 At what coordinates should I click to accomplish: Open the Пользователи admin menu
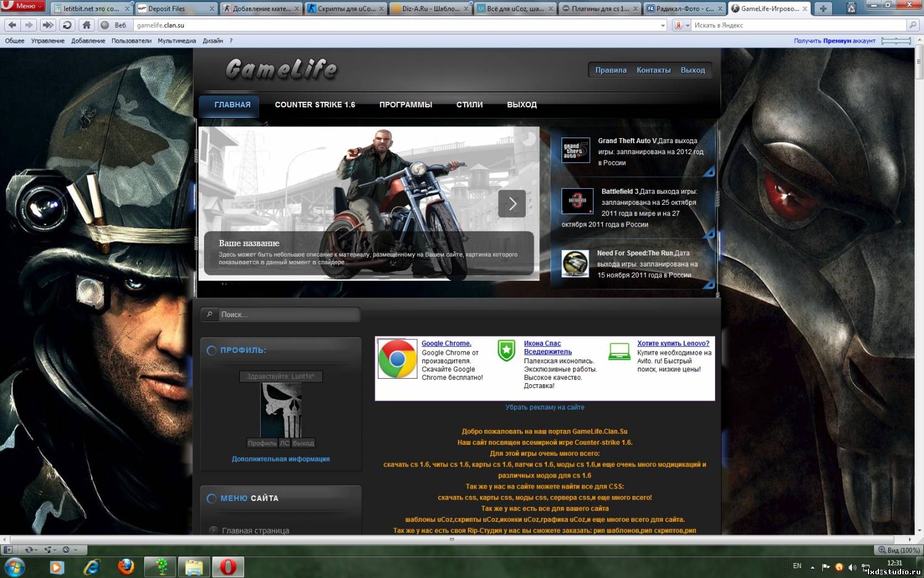pos(131,41)
